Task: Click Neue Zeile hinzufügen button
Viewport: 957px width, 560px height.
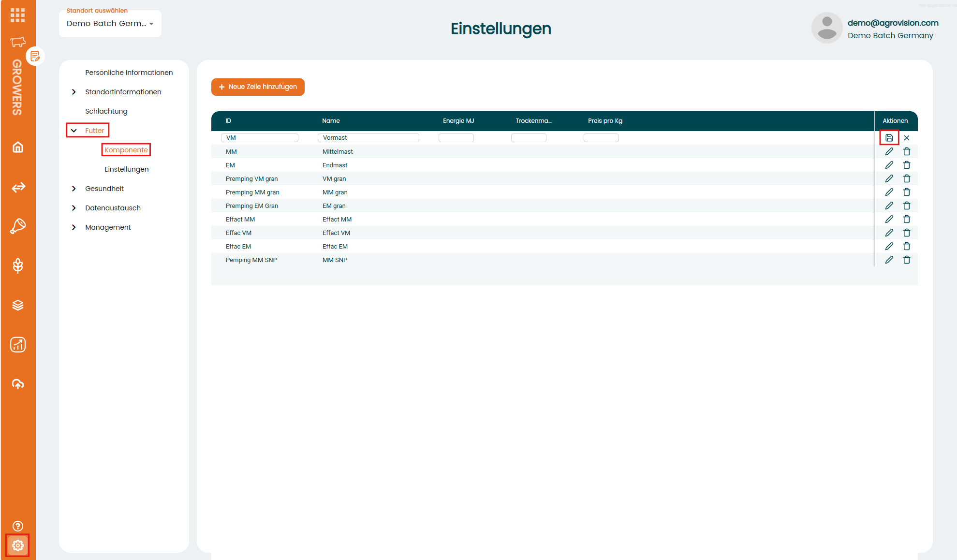Action: click(258, 87)
